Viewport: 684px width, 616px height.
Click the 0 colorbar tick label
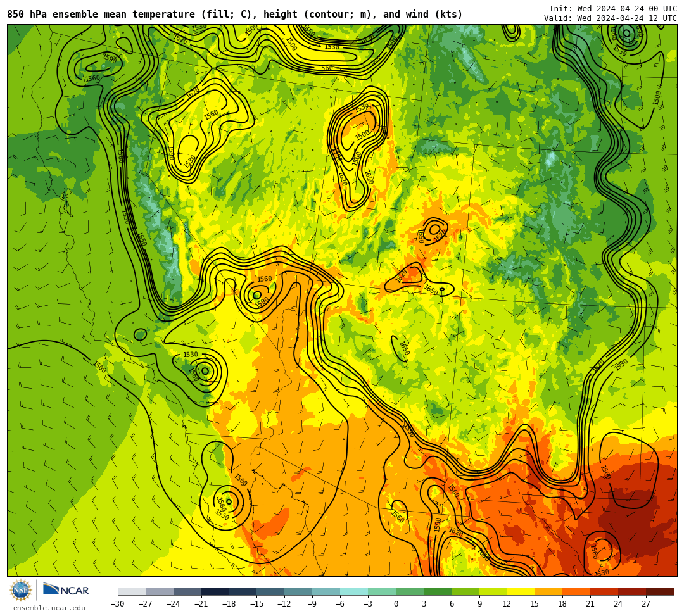click(x=396, y=604)
